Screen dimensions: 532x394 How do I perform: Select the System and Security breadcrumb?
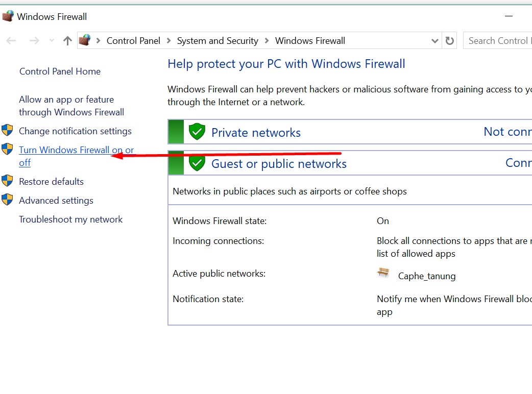click(217, 41)
